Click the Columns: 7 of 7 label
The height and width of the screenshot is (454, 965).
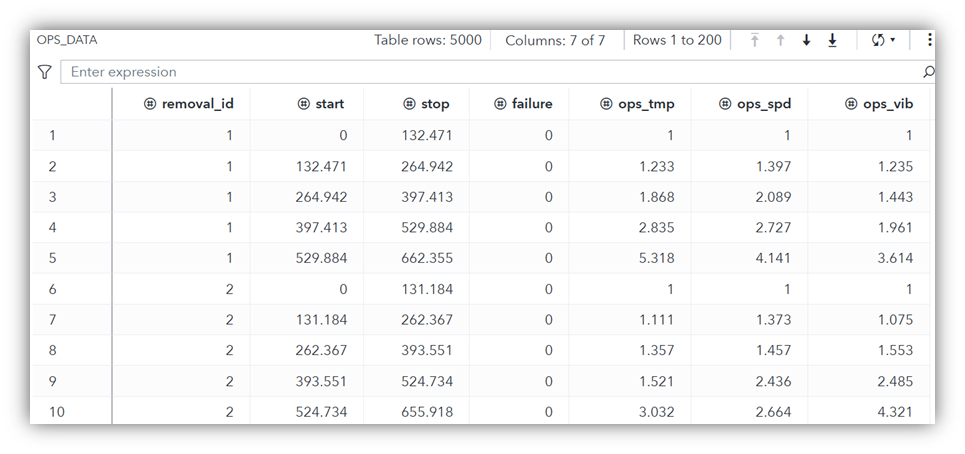click(555, 40)
